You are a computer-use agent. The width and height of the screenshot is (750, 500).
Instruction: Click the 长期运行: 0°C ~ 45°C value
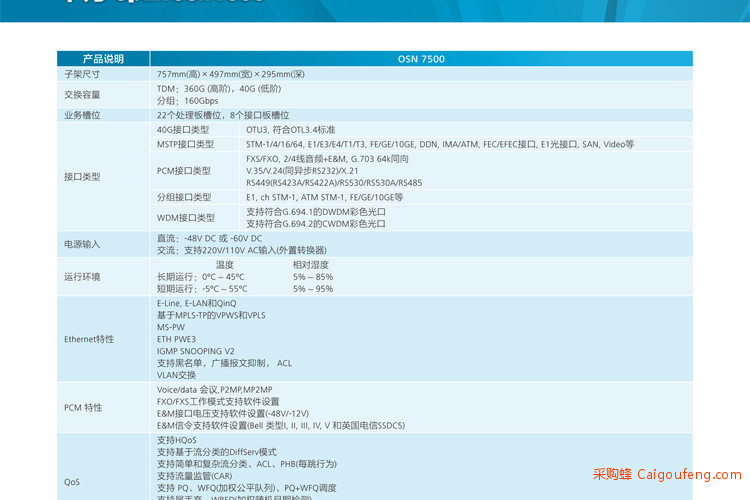pyautogui.click(x=200, y=277)
